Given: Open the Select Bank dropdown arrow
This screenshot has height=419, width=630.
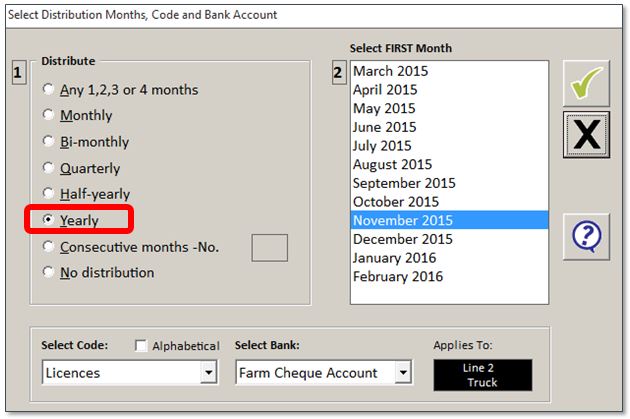Looking at the screenshot, I should click(403, 372).
